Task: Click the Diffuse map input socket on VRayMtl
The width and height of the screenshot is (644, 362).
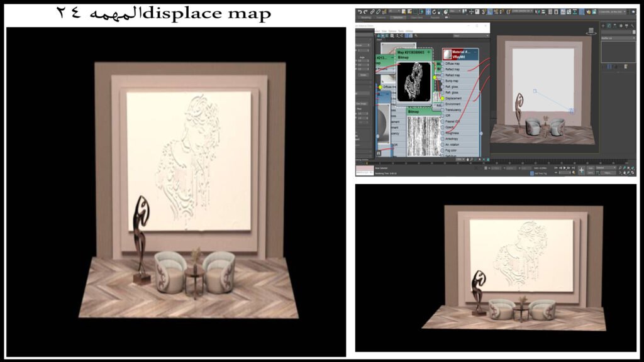Action: click(x=442, y=63)
